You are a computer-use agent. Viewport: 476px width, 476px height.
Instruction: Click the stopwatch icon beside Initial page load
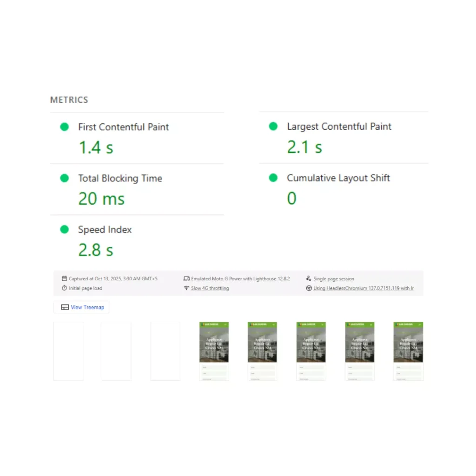pyautogui.click(x=64, y=288)
